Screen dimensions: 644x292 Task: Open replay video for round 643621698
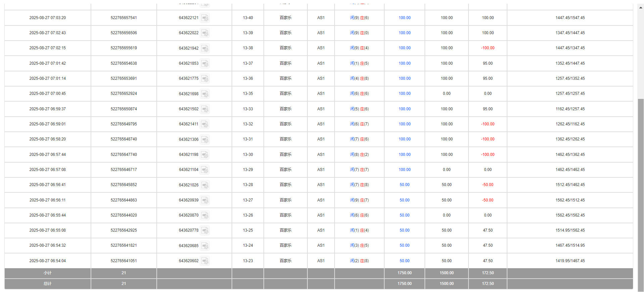coord(205,94)
